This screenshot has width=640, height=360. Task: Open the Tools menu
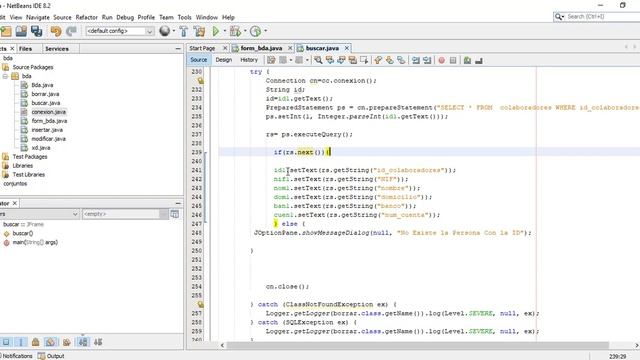point(184,17)
